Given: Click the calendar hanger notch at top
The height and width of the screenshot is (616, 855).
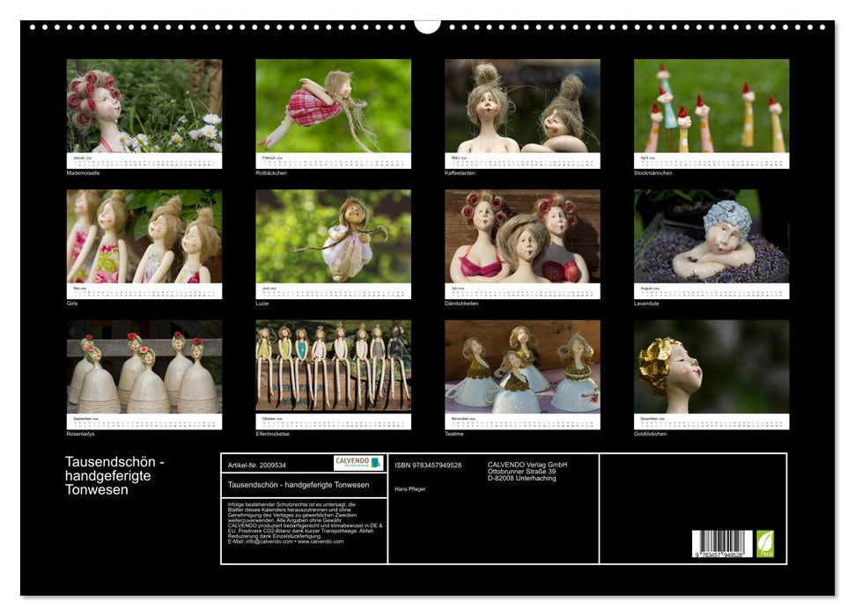Looking at the screenshot, I should (427, 26).
